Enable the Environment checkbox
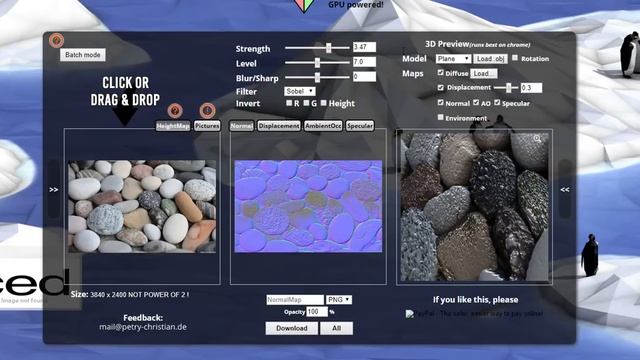 [x=440, y=117]
